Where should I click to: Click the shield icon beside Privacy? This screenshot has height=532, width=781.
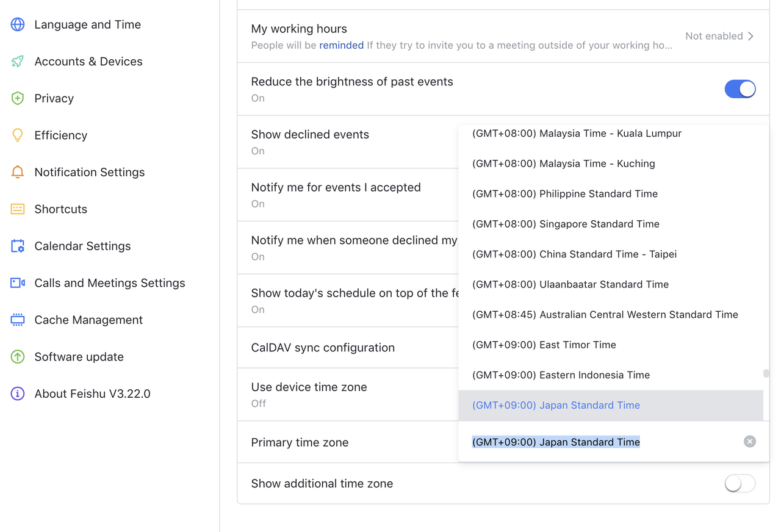18,98
